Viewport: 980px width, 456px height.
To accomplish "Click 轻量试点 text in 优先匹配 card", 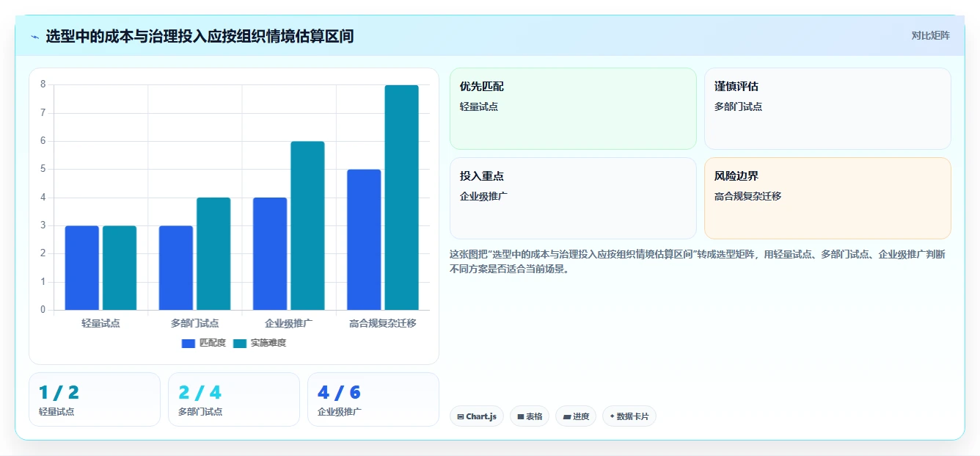I will click(479, 106).
